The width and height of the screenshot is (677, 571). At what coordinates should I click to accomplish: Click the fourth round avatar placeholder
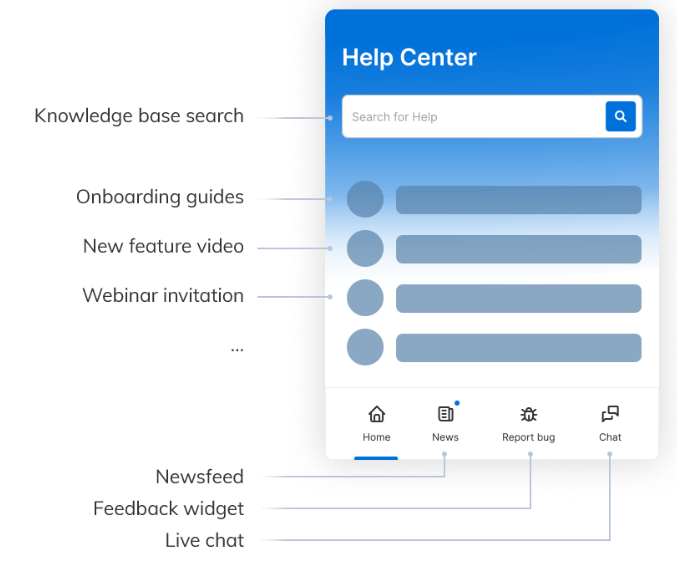365,347
